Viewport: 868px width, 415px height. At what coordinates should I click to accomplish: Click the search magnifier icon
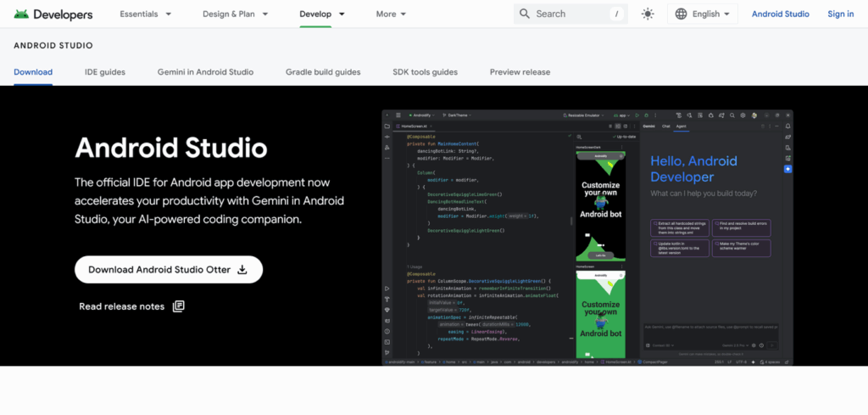[526, 14]
